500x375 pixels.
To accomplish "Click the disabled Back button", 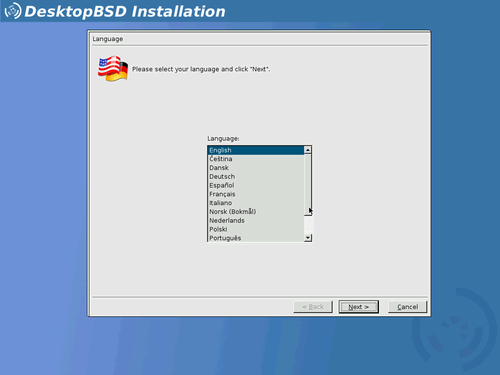I will pos(313,307).
